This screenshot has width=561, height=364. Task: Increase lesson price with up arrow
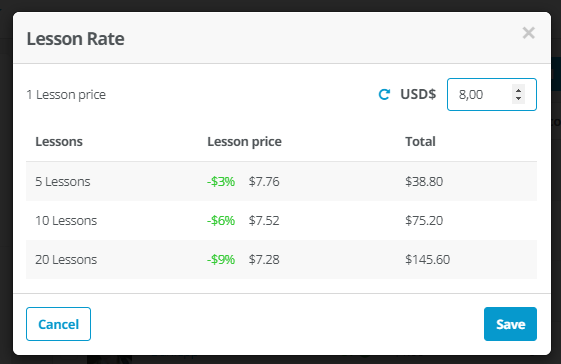click(x=518, y=90)
